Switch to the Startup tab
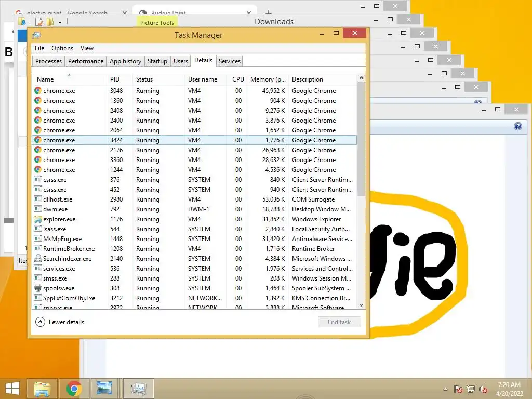532x399 pixels. coord(157,61)
